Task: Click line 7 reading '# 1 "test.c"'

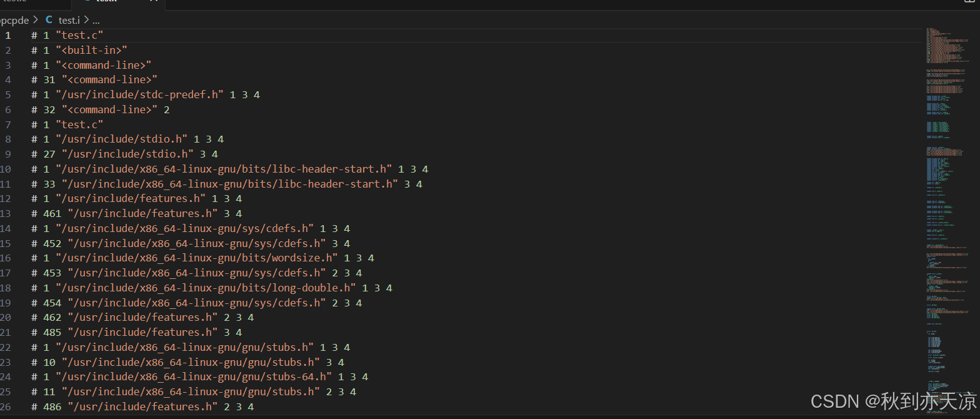Action: (x=67, y=124)
